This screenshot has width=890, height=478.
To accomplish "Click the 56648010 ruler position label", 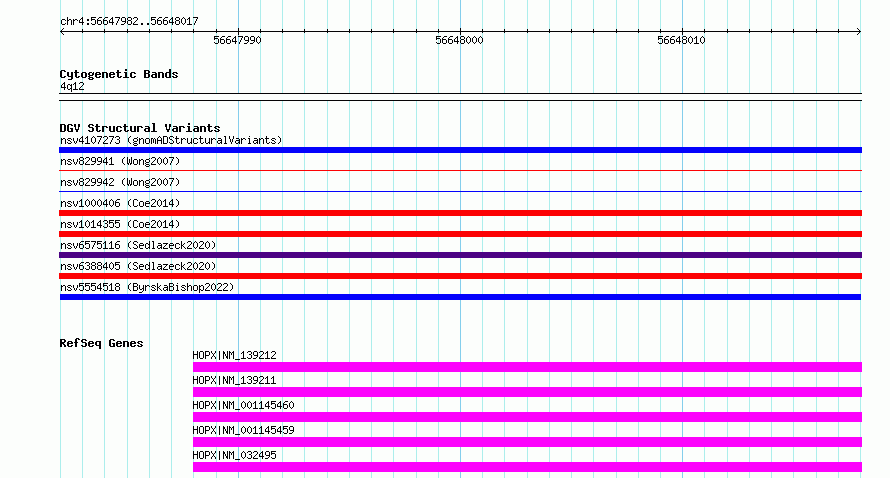I will [681, 40].
